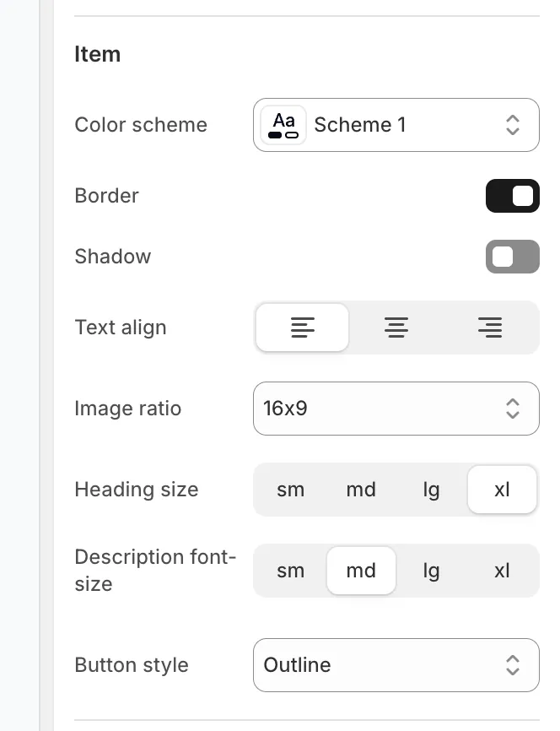Select xl description font size
Image resolution: width=560 pixels, height=731 pixels.
click(x=502, y=571)
